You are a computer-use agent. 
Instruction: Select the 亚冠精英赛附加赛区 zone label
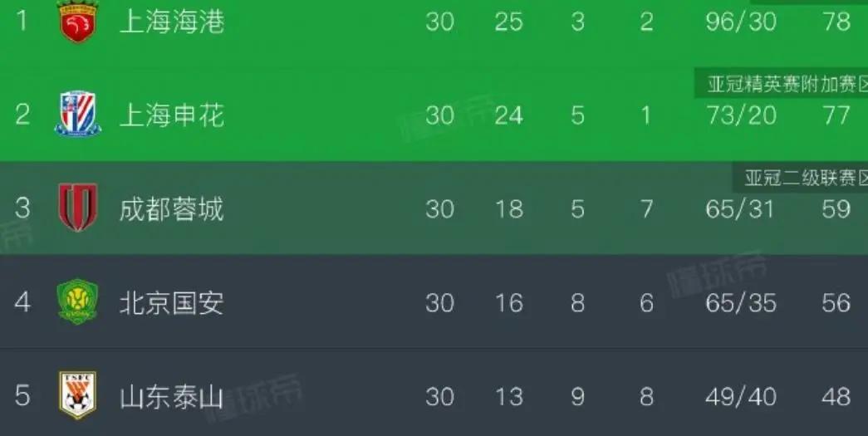point(782,85)
